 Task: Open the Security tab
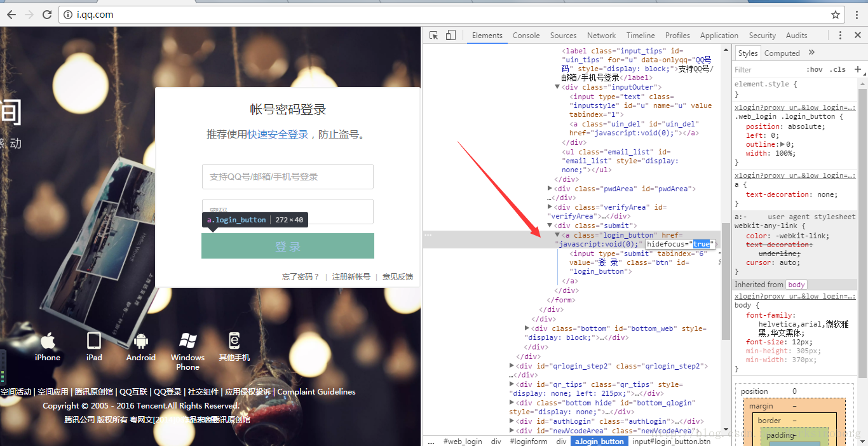762,36
